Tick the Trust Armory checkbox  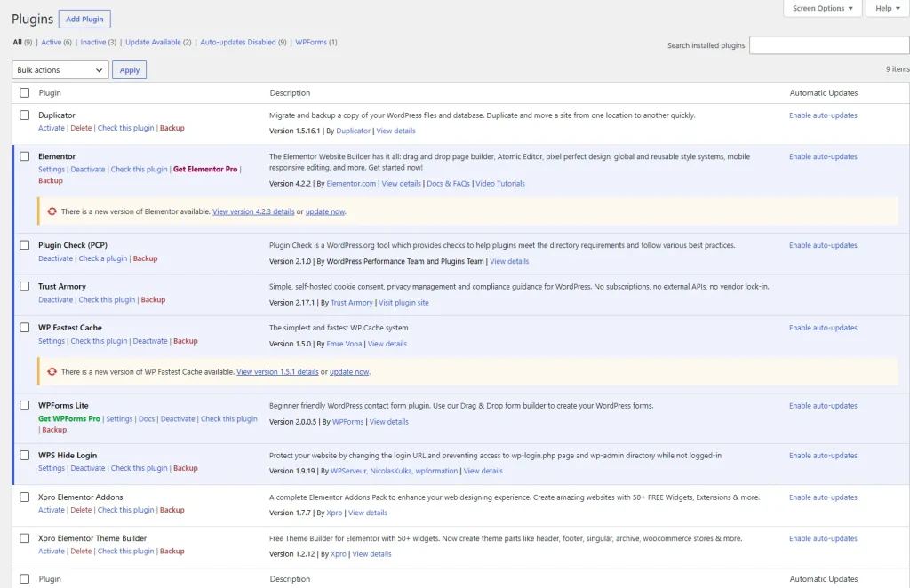(24, 286)
